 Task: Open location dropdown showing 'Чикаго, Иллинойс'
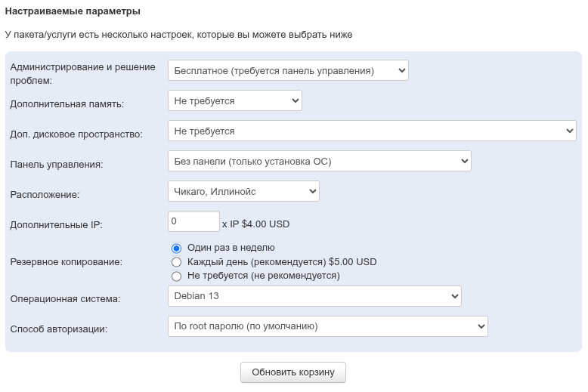(243, 191)
